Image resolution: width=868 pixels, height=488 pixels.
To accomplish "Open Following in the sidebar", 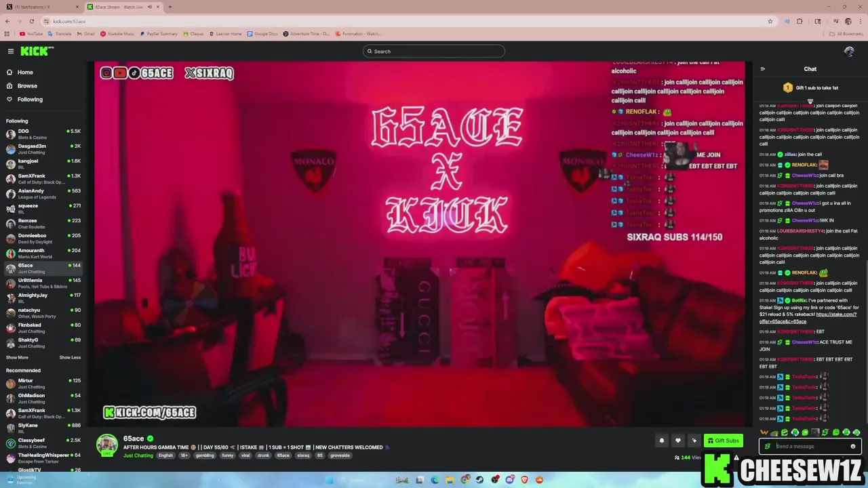I will pyautogui.click(x=30, y=100).
